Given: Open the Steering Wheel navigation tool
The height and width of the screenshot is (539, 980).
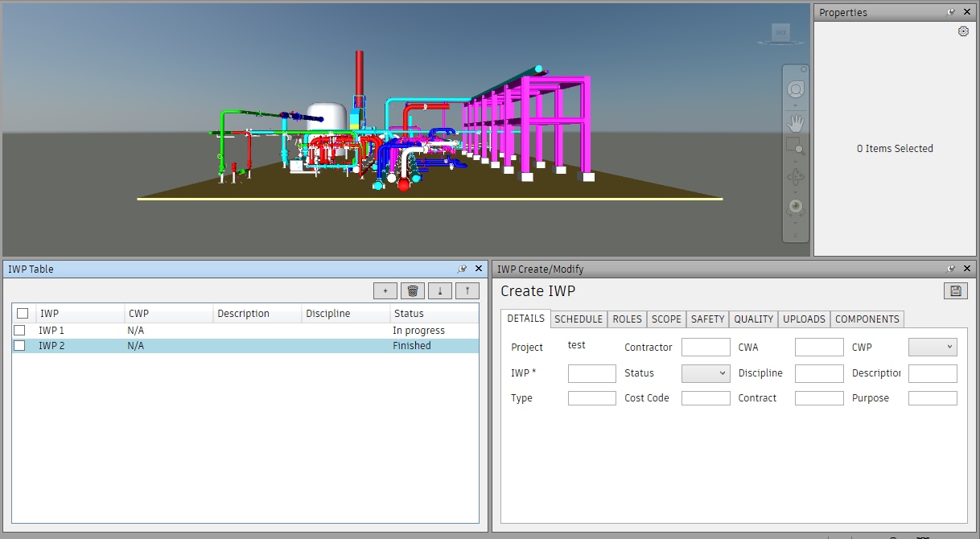Looking at the screenshot, I should pyautogui.click(x=796, y=88).
